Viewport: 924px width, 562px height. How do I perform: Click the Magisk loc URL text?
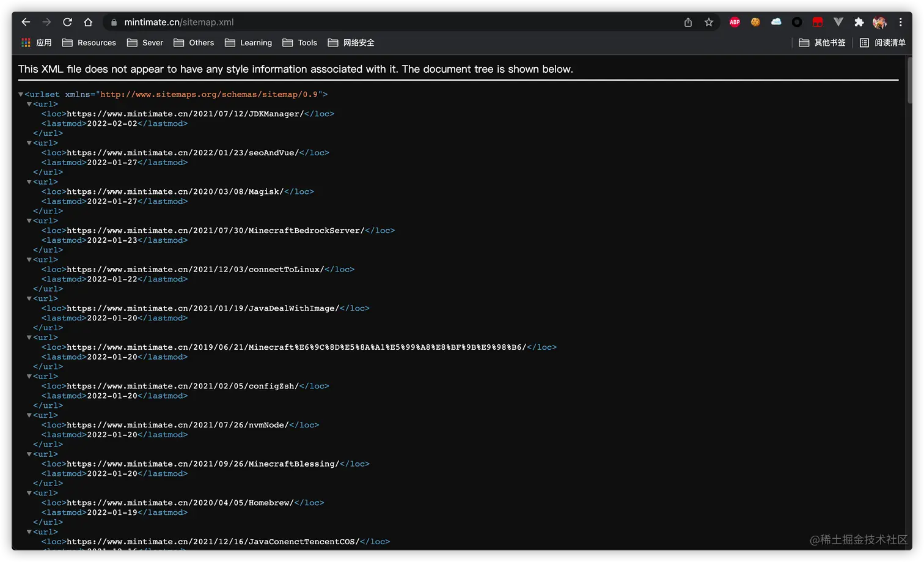click(x=175, y=191)
